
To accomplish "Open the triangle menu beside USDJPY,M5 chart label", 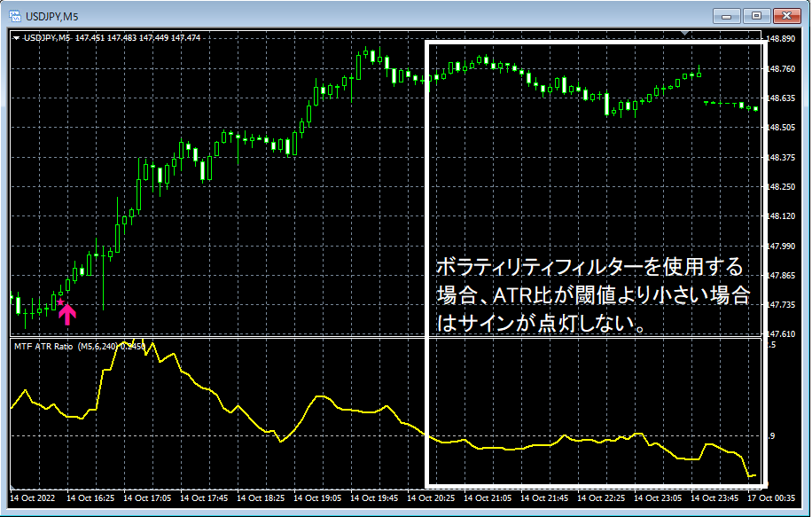I will (x=17, y=38).
